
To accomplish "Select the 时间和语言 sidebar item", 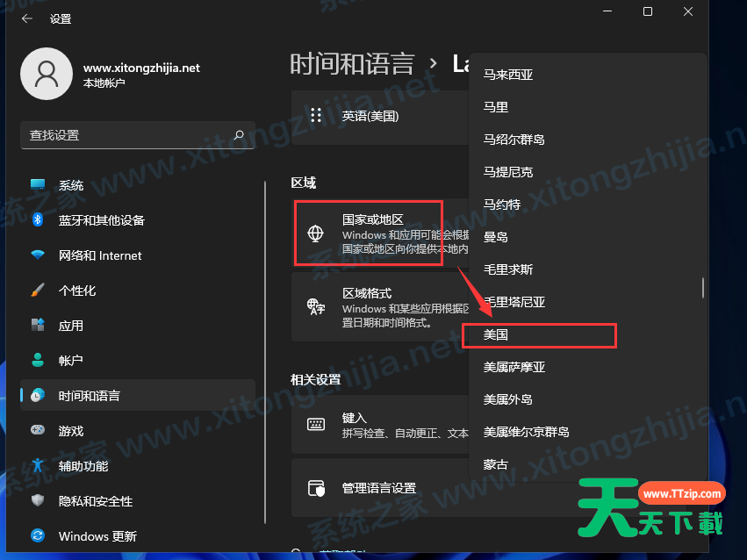I will tap(138, 395).
